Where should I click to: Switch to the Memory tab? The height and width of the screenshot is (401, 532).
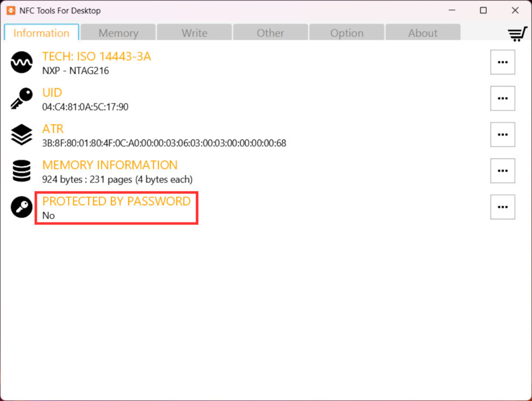tap(118, 33)
